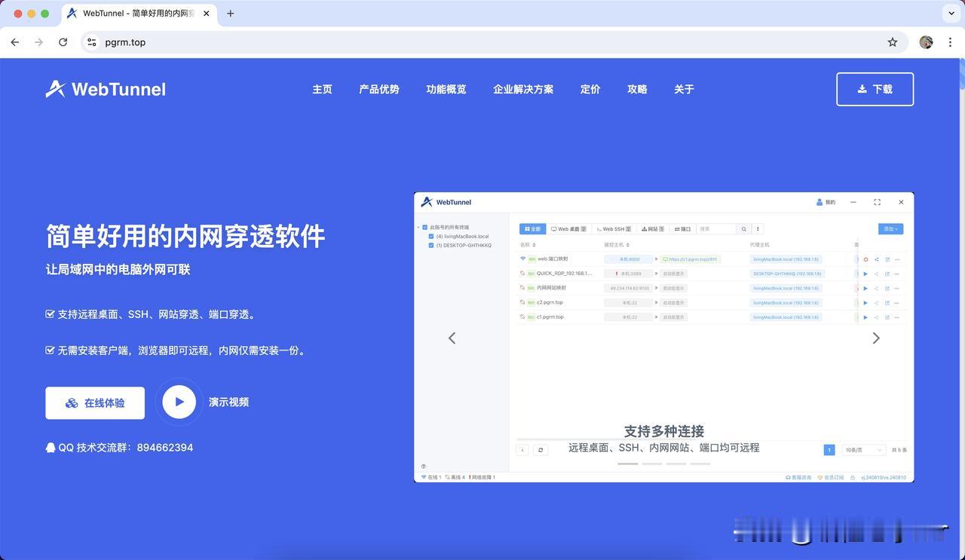This screenshot has width=965, height=560.
Task: Refresh the tunnel list
Action: pos(540,449)
